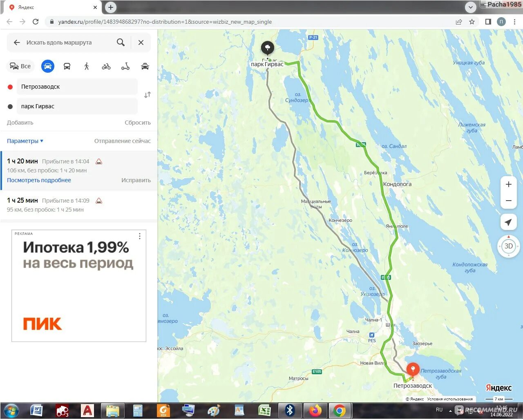
Task: Open Посмотреть подробнее route details
Action: click(39, 180)
